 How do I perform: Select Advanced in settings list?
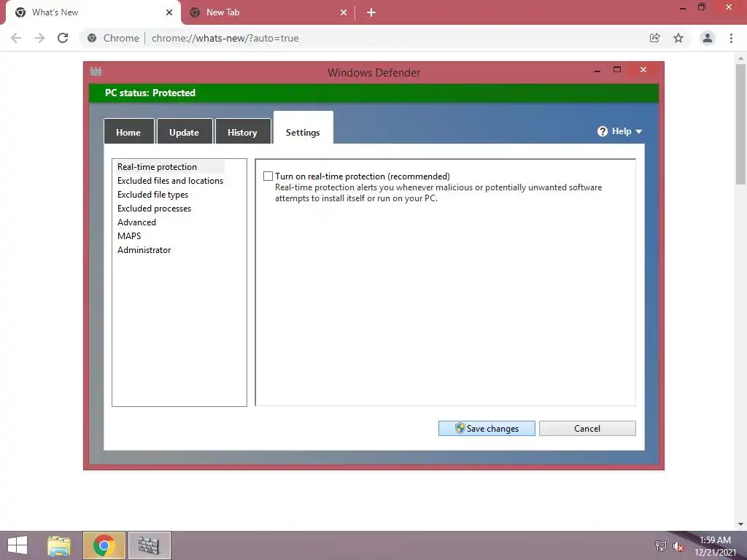pos(136,222)
